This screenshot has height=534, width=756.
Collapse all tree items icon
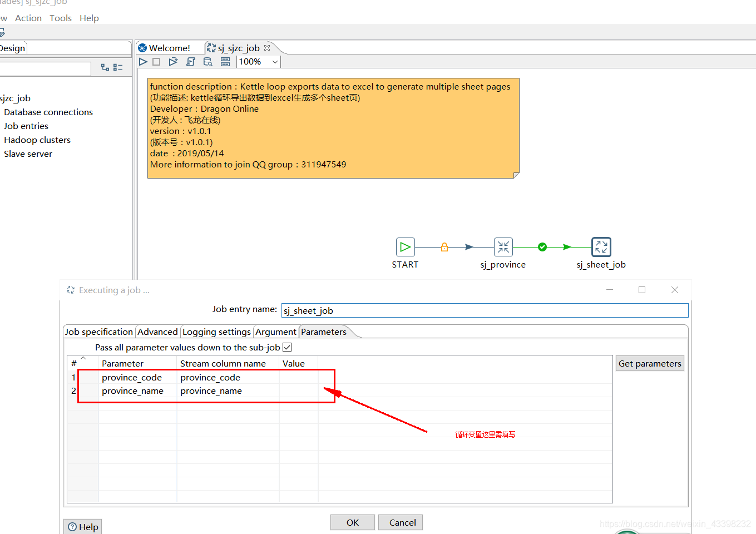(118, 67)
